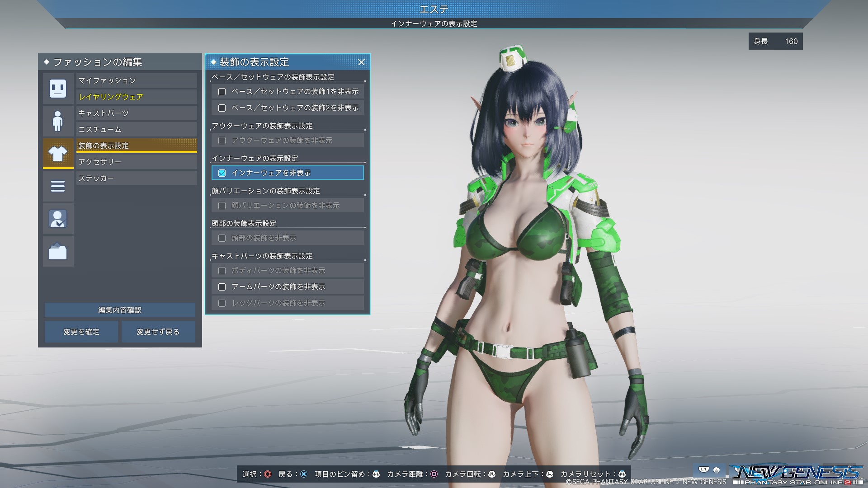
Task: Open マイファッション menu item
Action: point(137,80)
